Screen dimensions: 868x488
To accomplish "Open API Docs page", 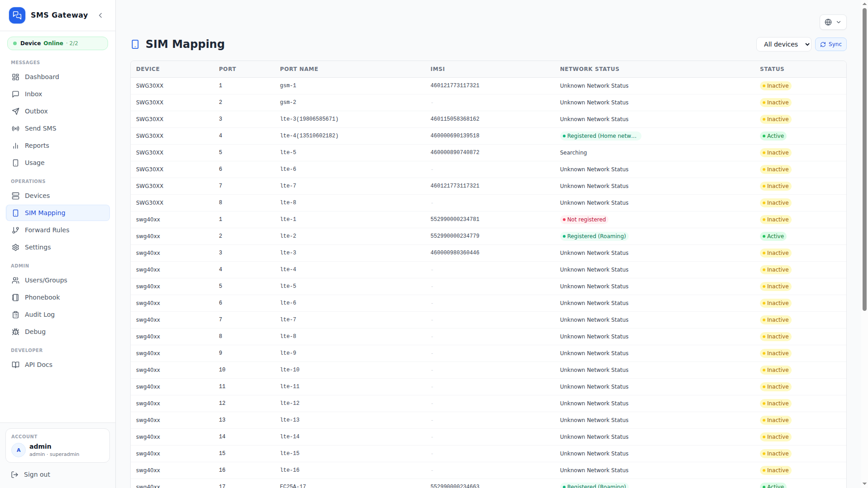I will click(58, 365).
